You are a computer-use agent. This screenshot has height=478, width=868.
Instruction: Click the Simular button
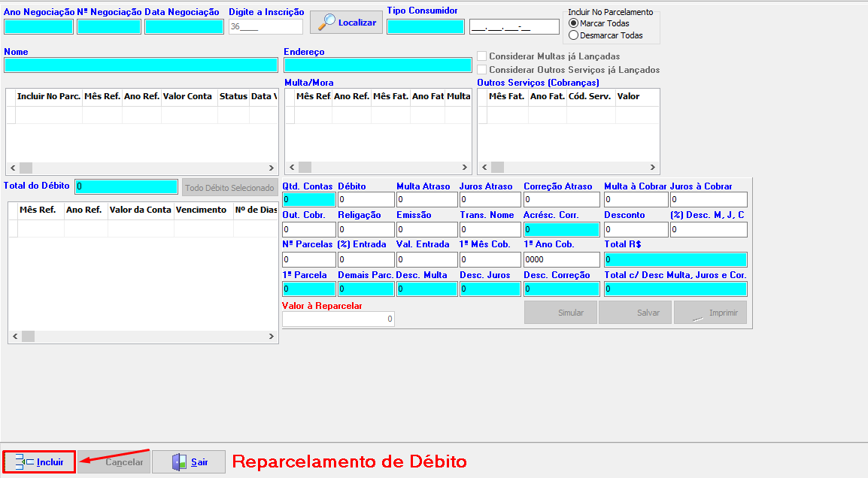click(x=560, y=313)
